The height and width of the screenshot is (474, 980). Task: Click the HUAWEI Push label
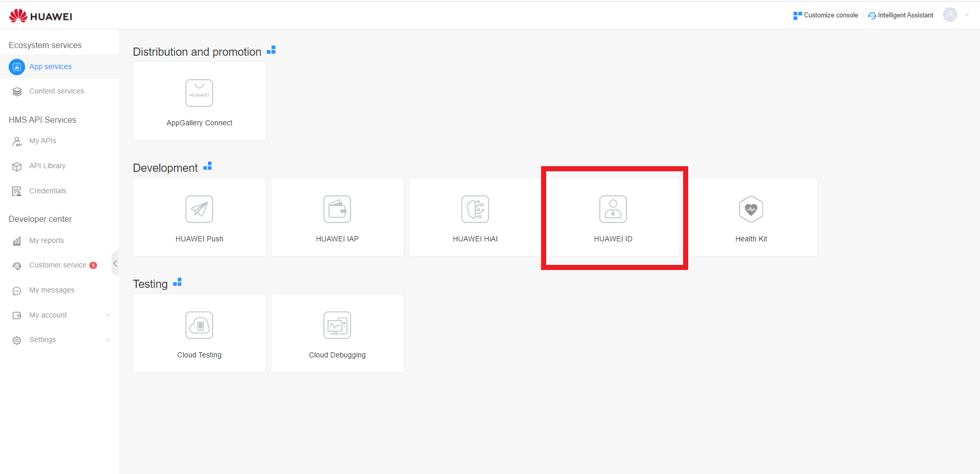pyautogui.click(x=199, y=239)
